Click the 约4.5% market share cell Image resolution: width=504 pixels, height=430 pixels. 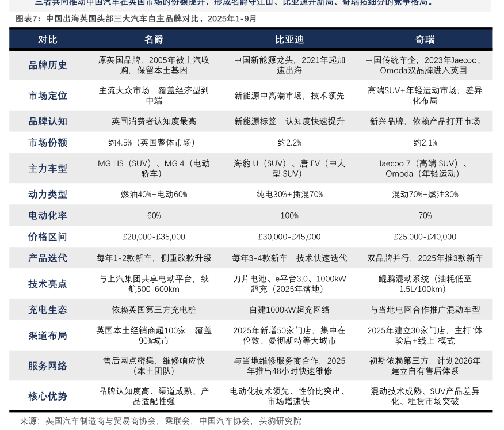(x=154, y=142)
